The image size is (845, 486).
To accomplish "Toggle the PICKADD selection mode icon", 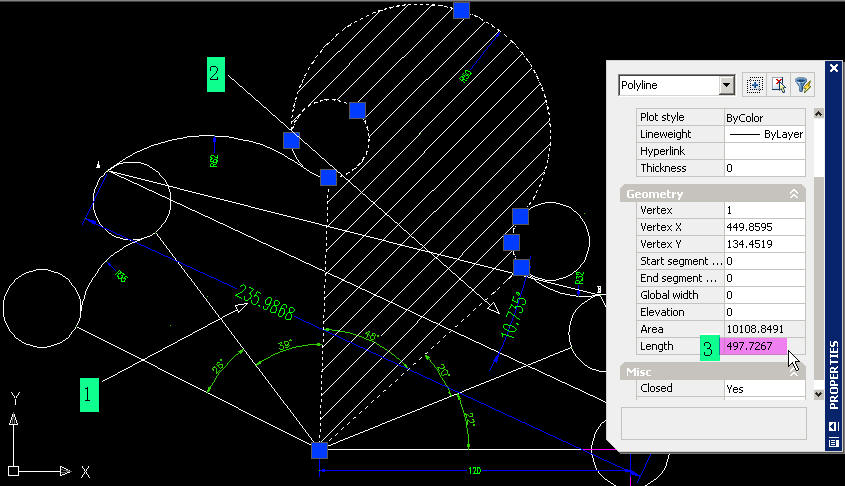I will [x=754, y=85].
